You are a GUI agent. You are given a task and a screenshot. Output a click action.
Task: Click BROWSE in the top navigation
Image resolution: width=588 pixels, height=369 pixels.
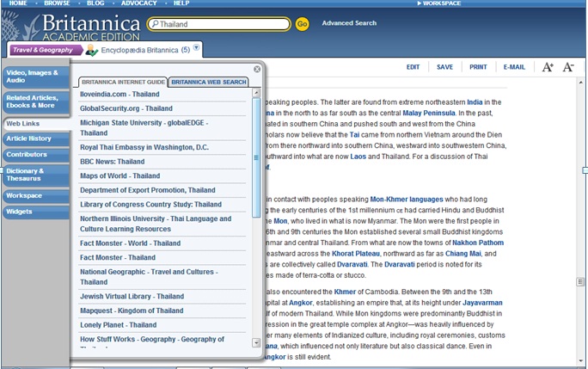coord(57,3)
